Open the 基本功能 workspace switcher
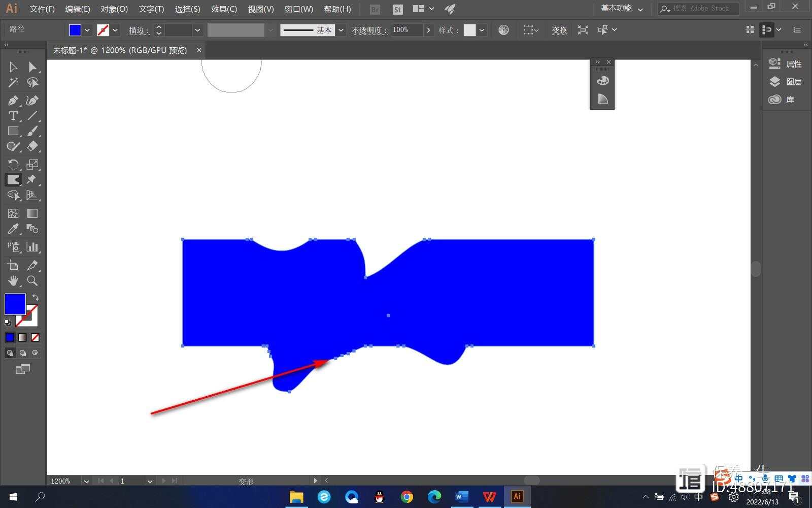The image size is (812, 508). click(622, 9)
